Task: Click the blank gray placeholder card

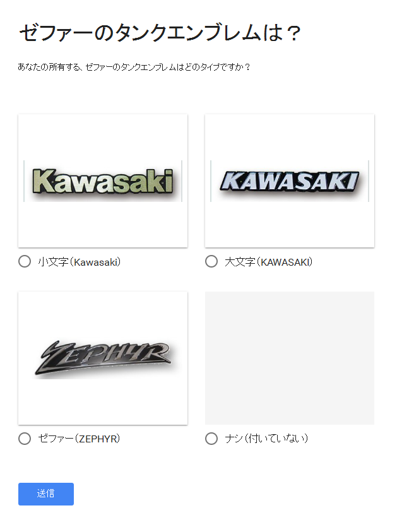Action: click(290, 358)
